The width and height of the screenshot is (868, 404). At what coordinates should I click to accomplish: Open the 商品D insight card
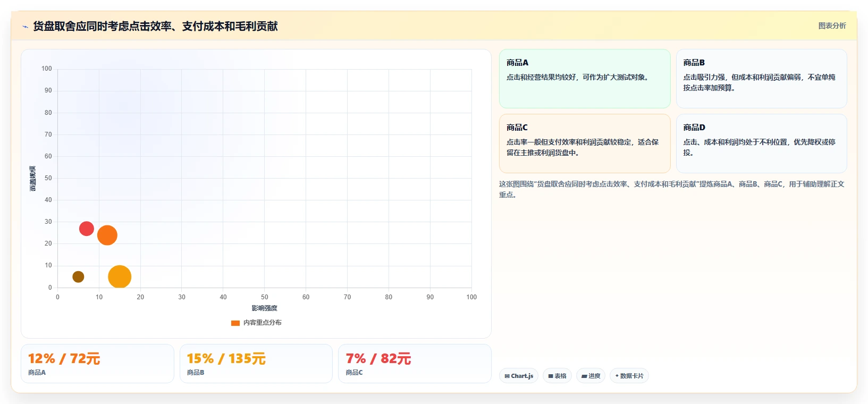pyautogui.click(x=761, y=144)
